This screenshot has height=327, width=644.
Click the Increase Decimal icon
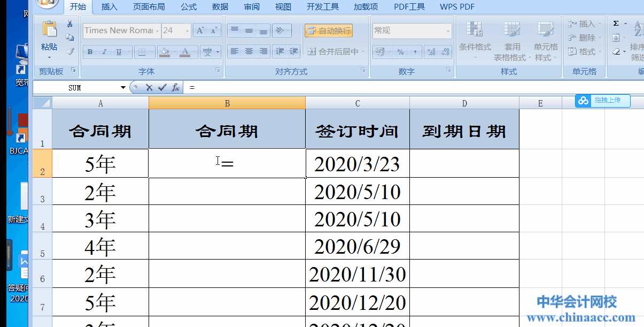click(431, 52)
